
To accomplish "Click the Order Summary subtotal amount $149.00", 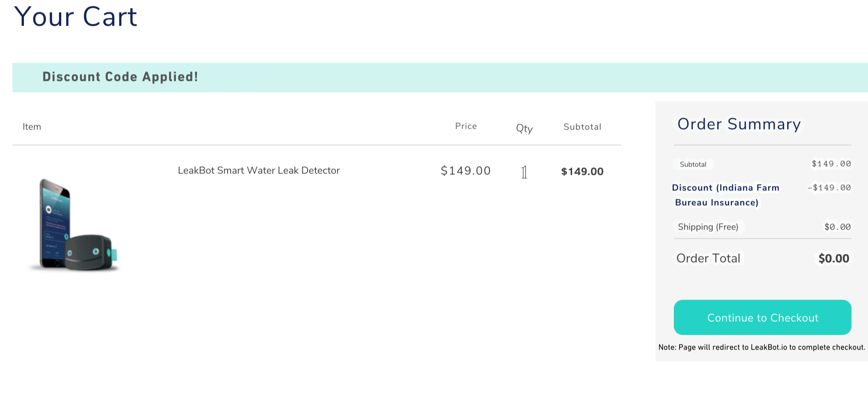I will point(831,164).
